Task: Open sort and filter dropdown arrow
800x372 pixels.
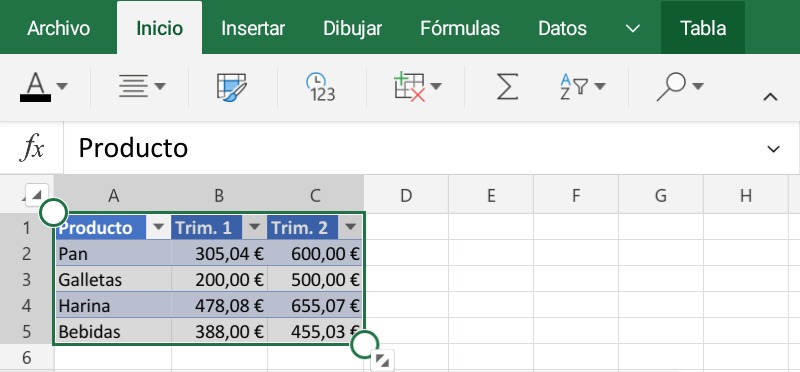Action: (600, 86)
